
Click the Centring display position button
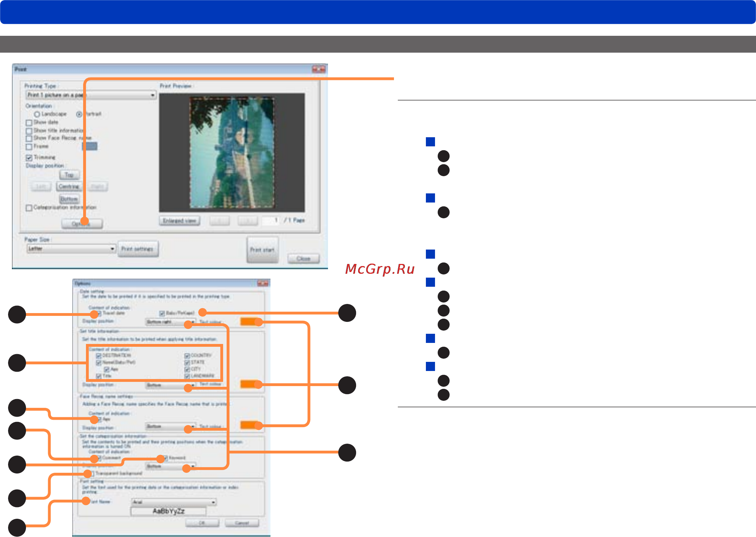pos(69,187)
